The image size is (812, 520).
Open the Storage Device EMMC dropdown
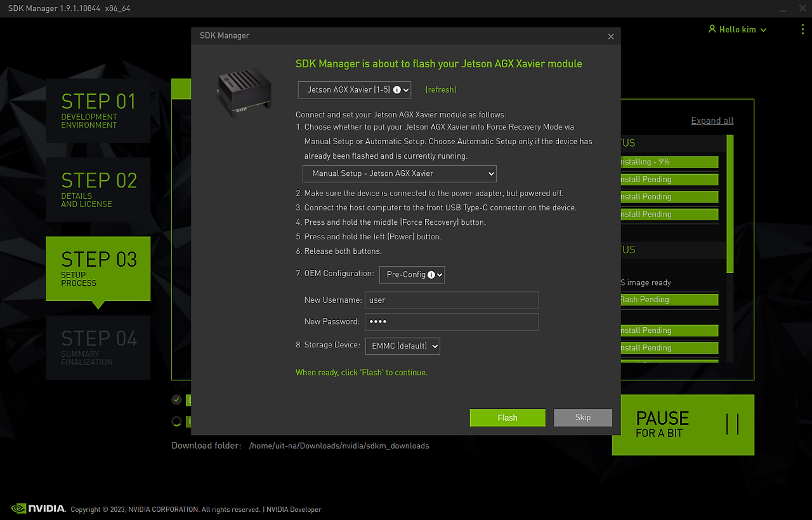click(x=403, y=346)
